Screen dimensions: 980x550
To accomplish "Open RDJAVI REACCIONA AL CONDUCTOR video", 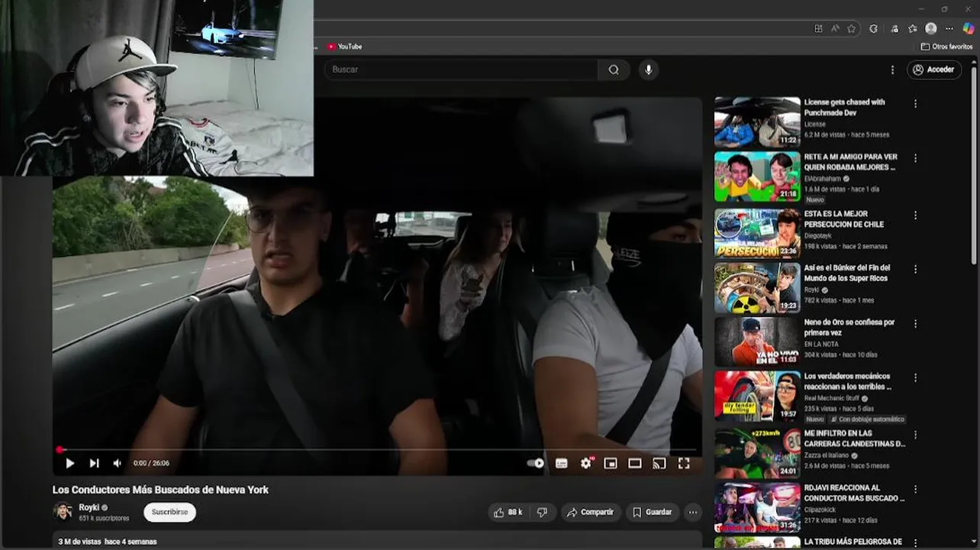I will point(854,493).
